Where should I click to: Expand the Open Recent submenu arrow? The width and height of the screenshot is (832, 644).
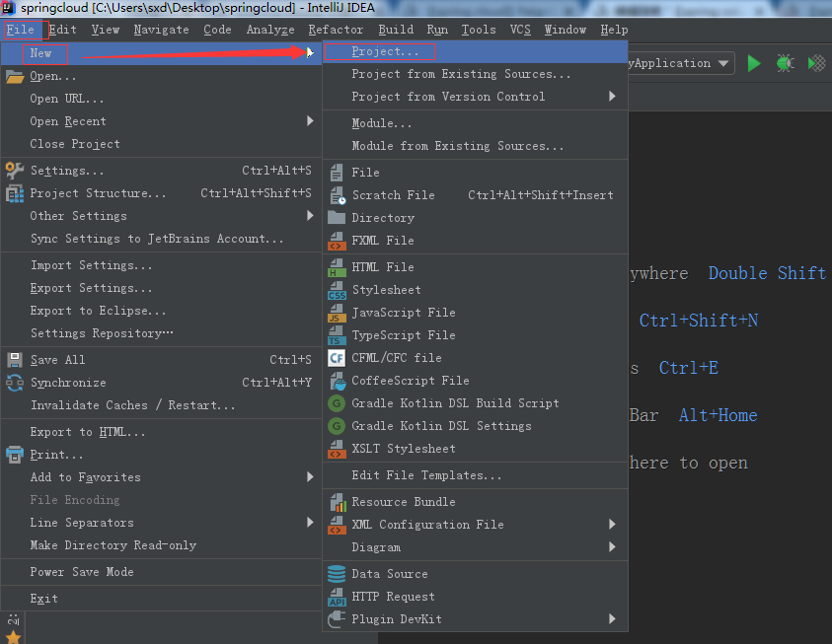[x=310, y=121]
